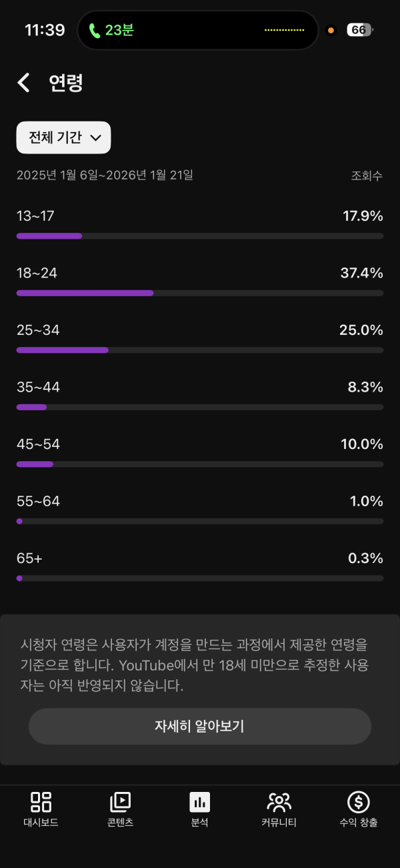This screenshot has width=400, height=868.
Task: Tap the back arrow icon
Action: 24,83
